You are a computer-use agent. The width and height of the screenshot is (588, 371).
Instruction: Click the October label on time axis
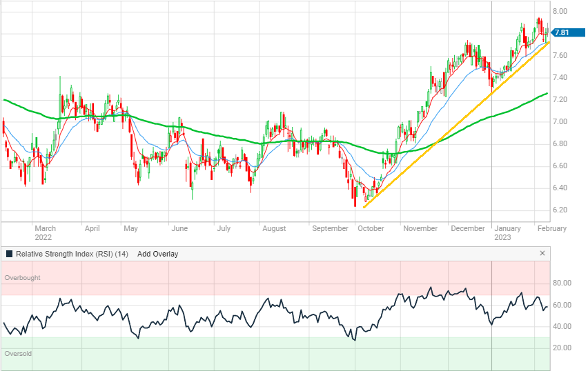click(x=371, y=228)
